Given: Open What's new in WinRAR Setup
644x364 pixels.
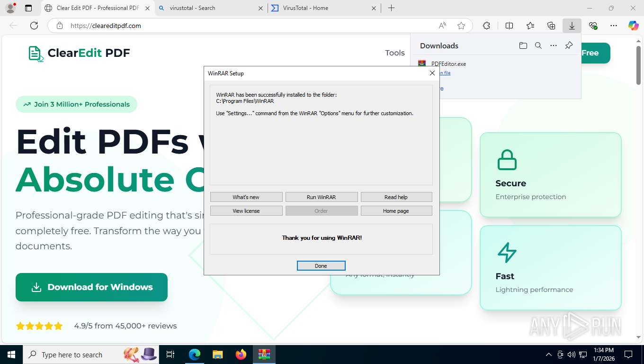Looking at the screenshot, I should [246, 197].
